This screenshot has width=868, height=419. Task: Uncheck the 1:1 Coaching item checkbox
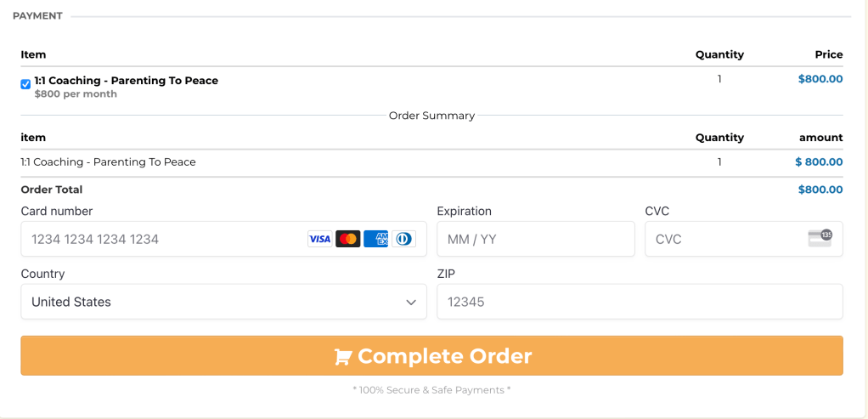tap(25, 84)
